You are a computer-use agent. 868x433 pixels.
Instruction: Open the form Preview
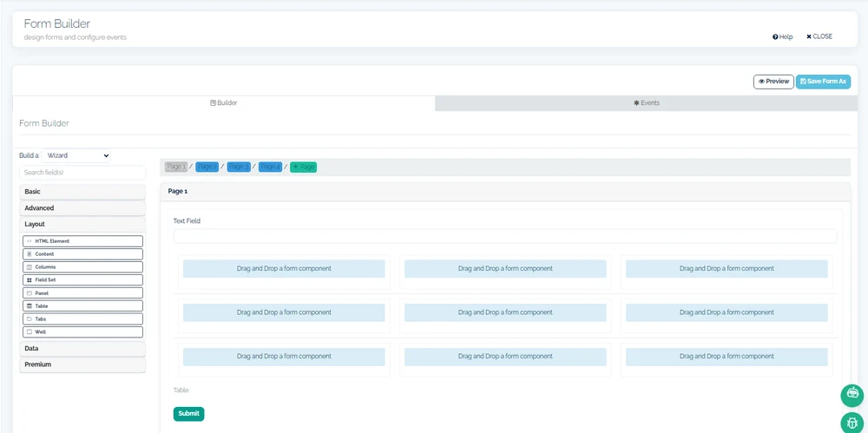(773, 82)
